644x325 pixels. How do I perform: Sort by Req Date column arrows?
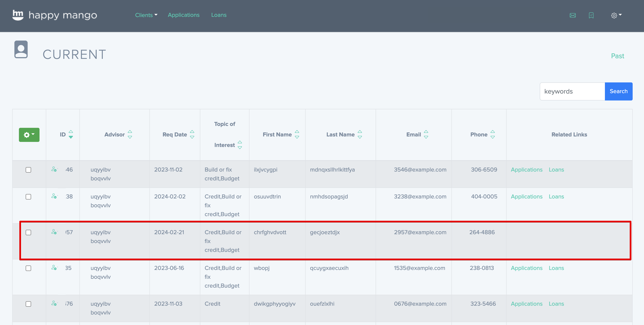192,135
